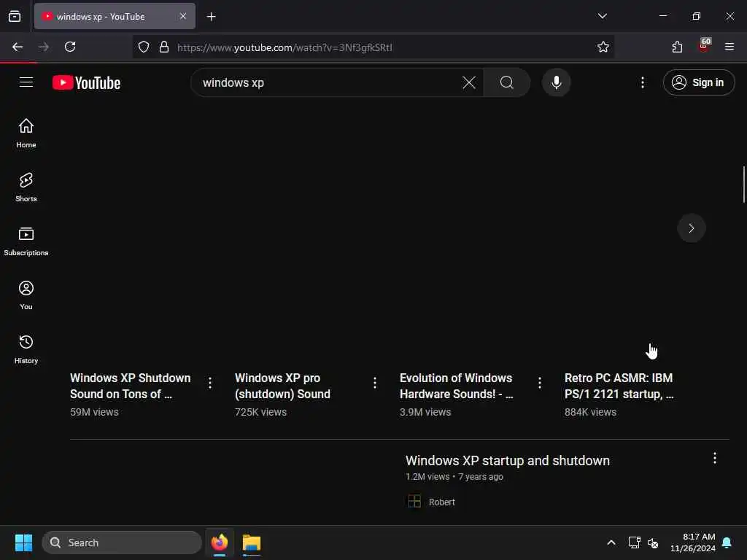Open File Explorer from the taskbar

(252, 542)
